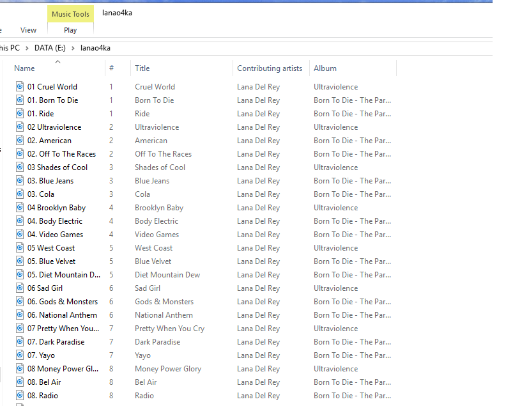Screen dimensions: 529x420
Task: Select the file icon for 08. Radio
Action: click(20, 395)
